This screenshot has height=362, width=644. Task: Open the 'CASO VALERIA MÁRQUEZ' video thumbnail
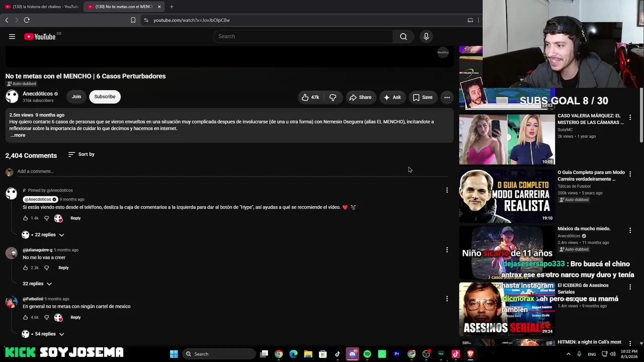pos(507,139)
